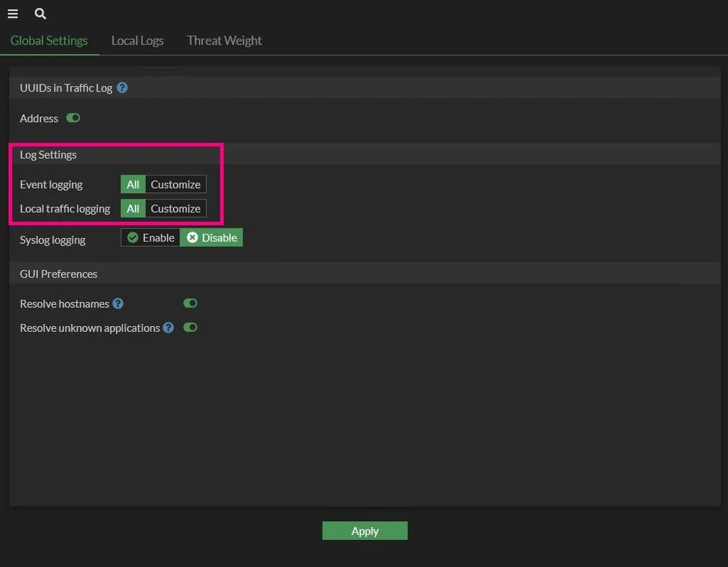Click the search magnifier icon
The image size is (728, 567).
tap(40, 13)
